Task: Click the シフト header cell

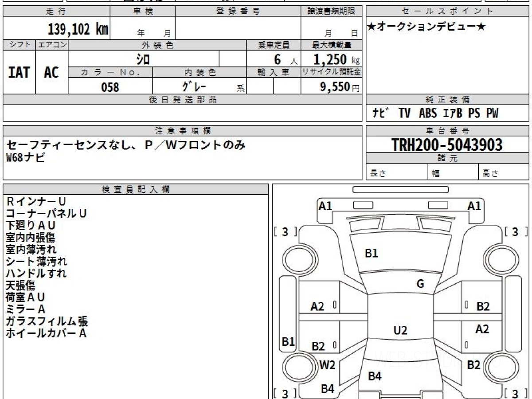Action: pos(19,45)
